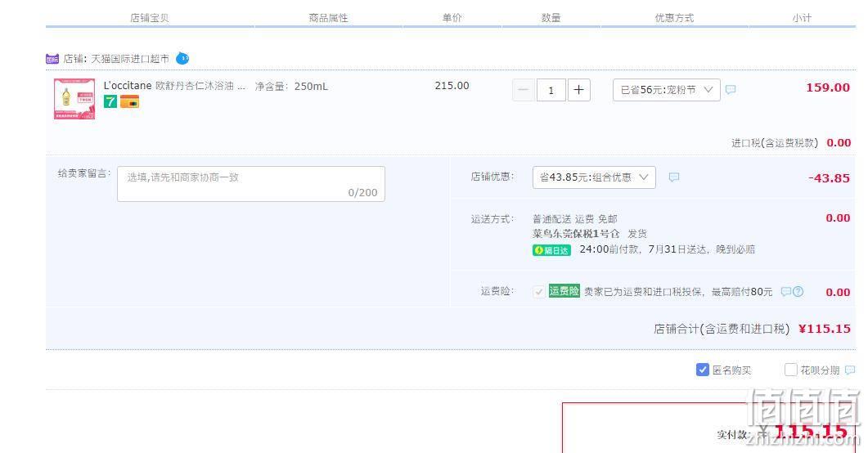Click the green 隔日达 next-day delivery badge
868x453 pixels.
click(x=551, y=250)
